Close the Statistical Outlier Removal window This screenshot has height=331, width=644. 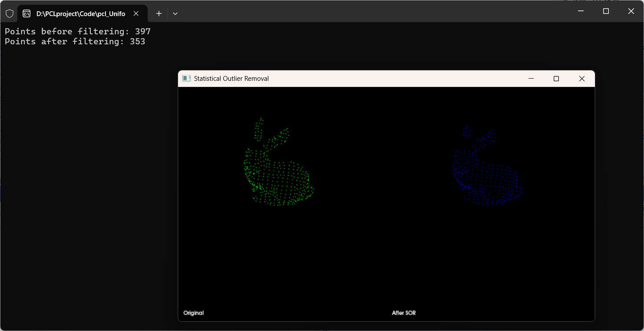pyautogui.click(x=582, y=79)
